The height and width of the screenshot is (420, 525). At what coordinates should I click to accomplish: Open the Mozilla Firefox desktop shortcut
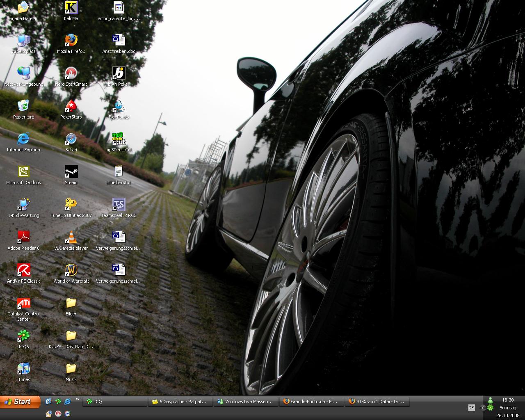coord(71,41)
